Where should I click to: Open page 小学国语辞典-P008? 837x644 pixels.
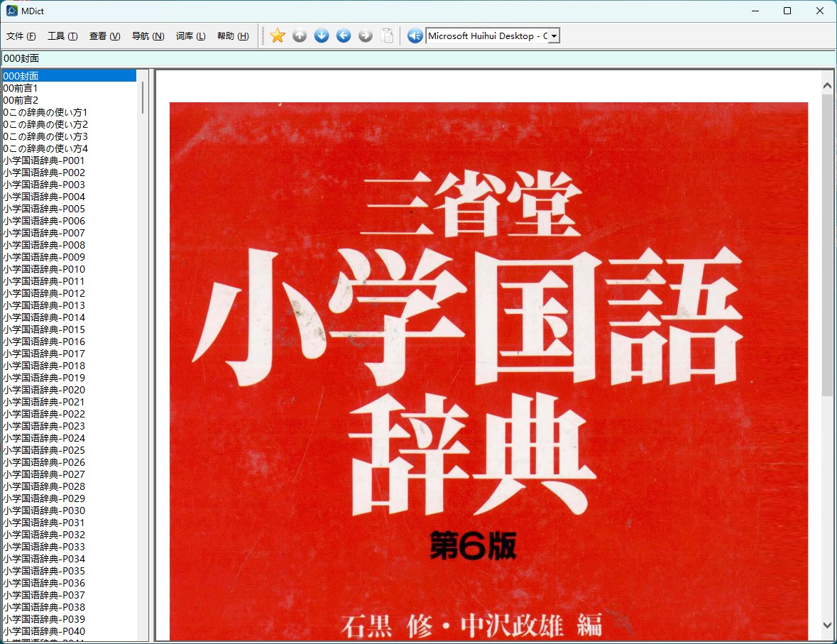[70, 245]
